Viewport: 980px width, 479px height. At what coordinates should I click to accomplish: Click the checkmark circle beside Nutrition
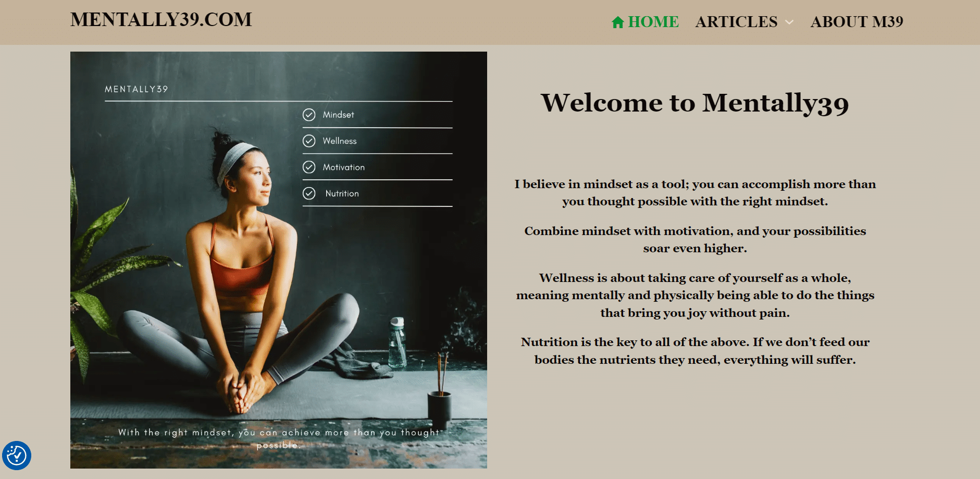309,193
